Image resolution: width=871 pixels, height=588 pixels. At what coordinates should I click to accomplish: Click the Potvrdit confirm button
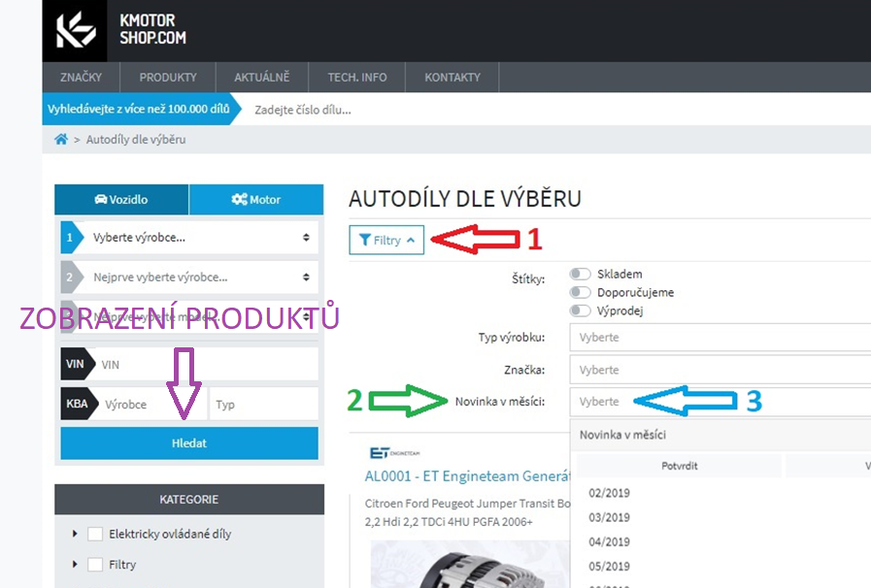(x=679, y=466)
